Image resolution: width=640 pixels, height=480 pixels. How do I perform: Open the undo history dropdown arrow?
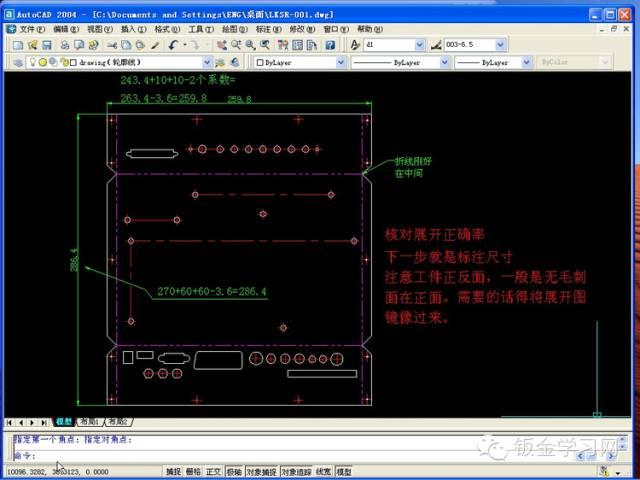click(184, 45)
